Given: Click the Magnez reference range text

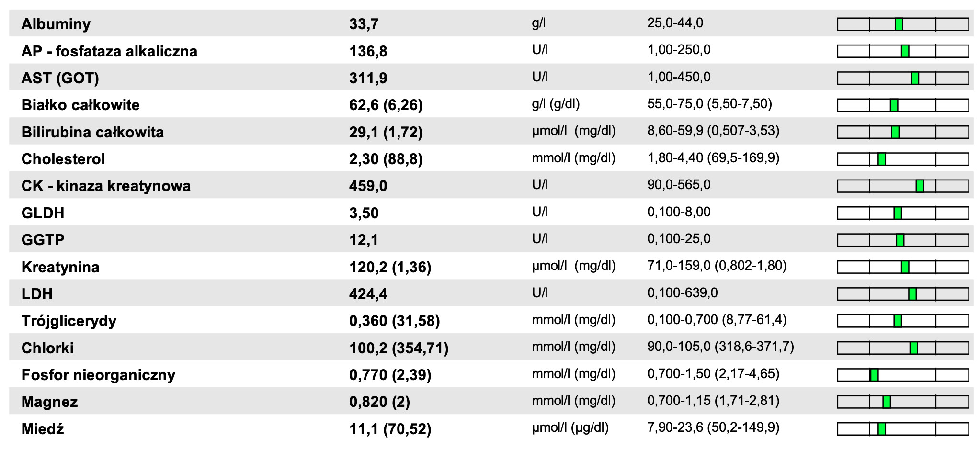Looking at the screenshot, I should coord(713,401).
